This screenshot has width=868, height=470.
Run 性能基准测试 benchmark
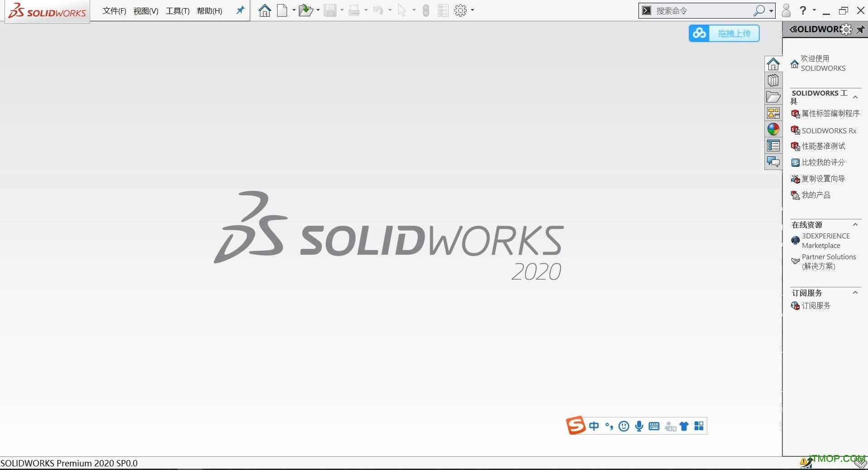pos(818,146)
